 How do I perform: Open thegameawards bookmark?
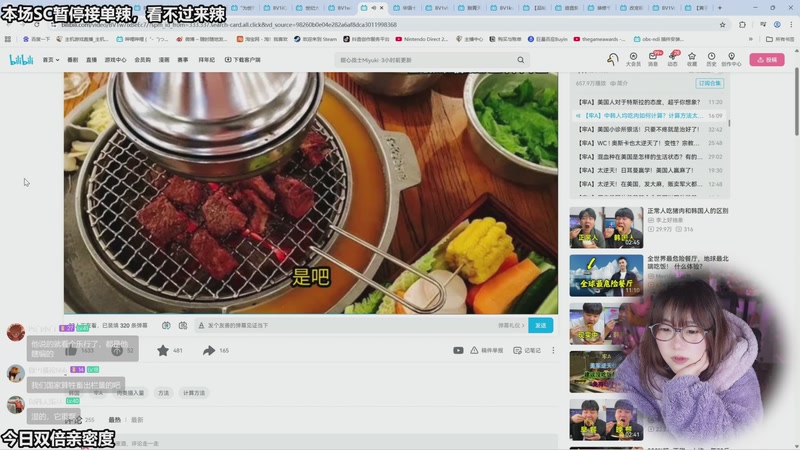tap(599, 39)
